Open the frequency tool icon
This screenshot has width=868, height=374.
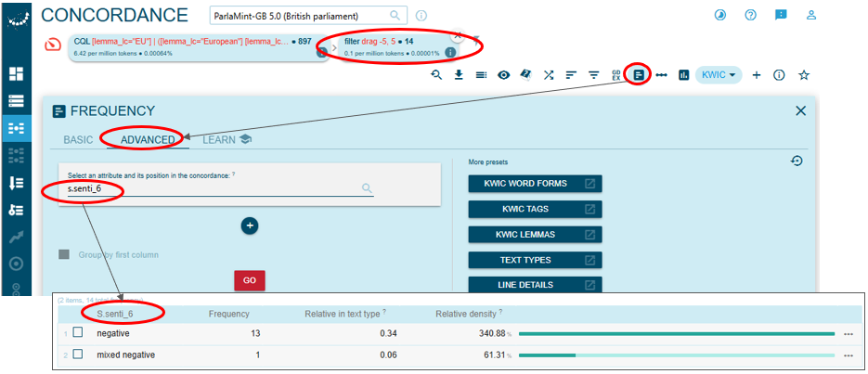click(638, 75)
